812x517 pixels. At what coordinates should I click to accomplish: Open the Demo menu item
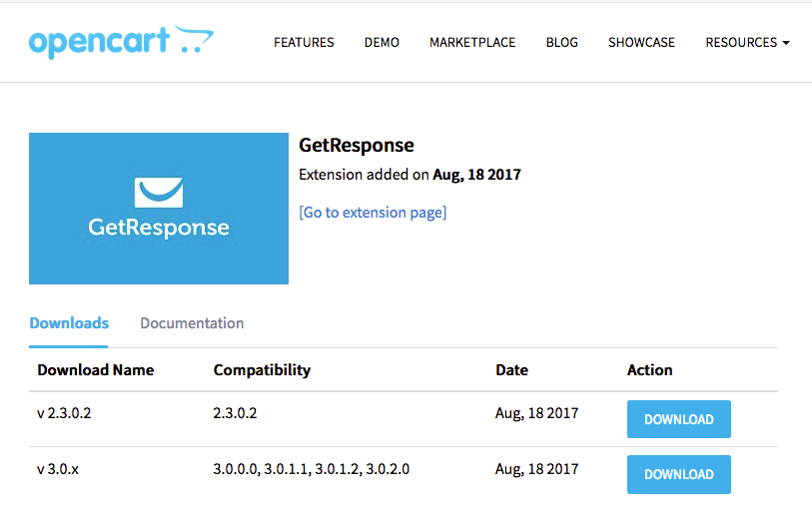(x=382, y=43)
